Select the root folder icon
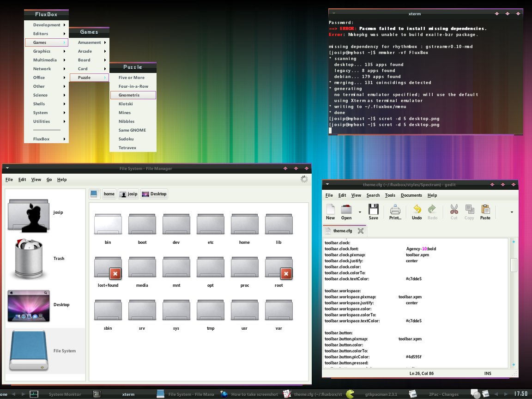The height and width of the screenshot is (399, 532). pos(278,267)
